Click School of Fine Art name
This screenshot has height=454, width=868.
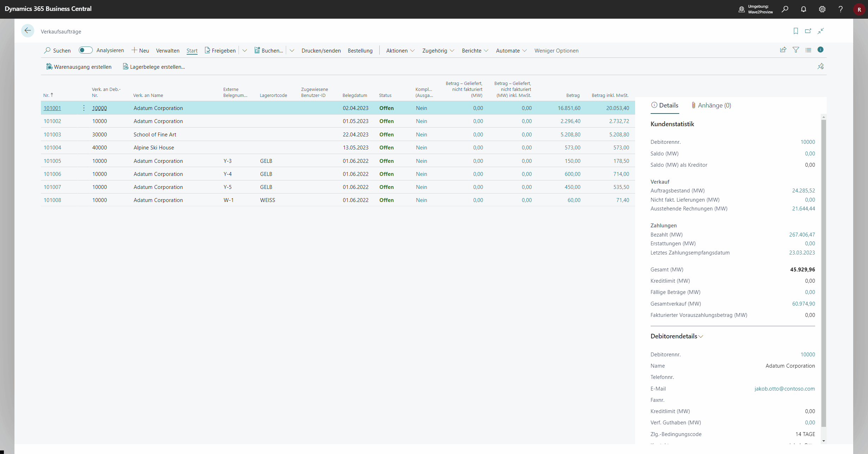[155, 134]
